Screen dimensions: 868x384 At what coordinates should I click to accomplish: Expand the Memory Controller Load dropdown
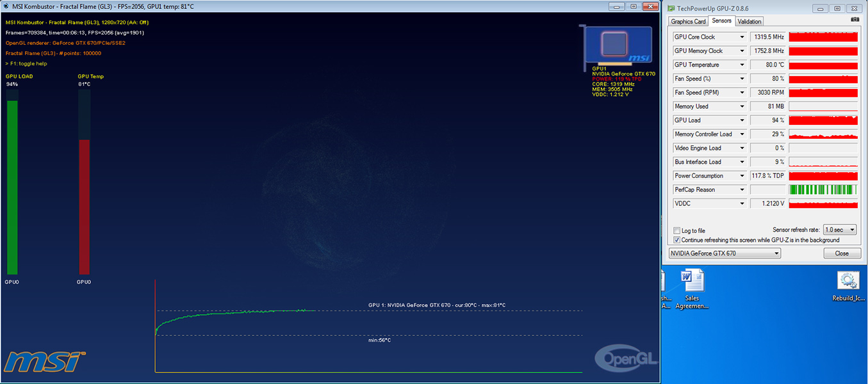tap(742, 134)
